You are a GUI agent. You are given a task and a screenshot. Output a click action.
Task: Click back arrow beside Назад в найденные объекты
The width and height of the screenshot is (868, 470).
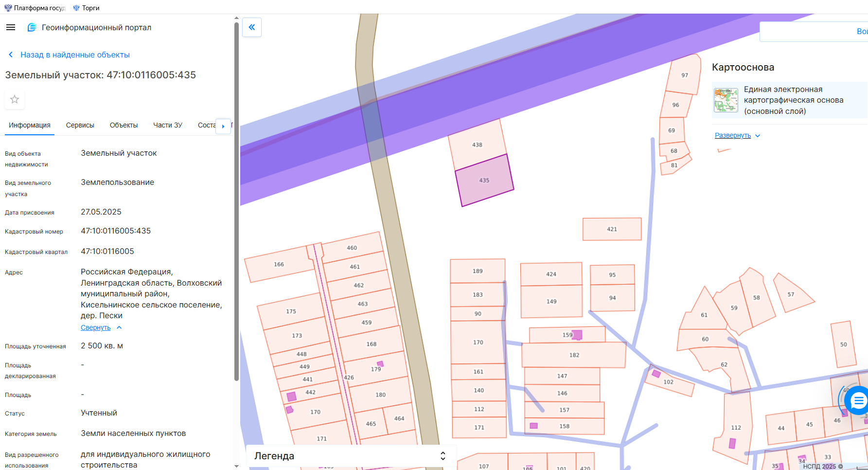(11, 55)
